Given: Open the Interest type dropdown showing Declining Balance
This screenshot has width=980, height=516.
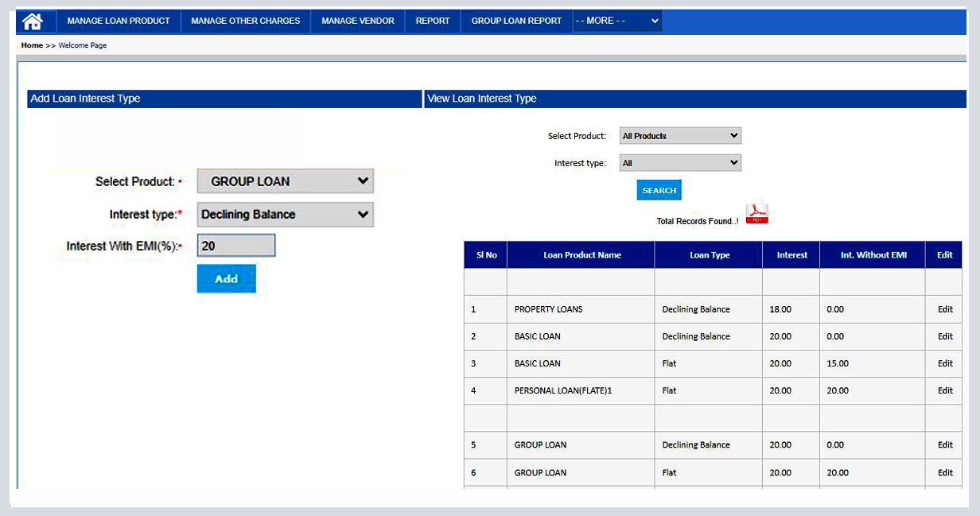Looking at the screenshot, I should 285,214.
